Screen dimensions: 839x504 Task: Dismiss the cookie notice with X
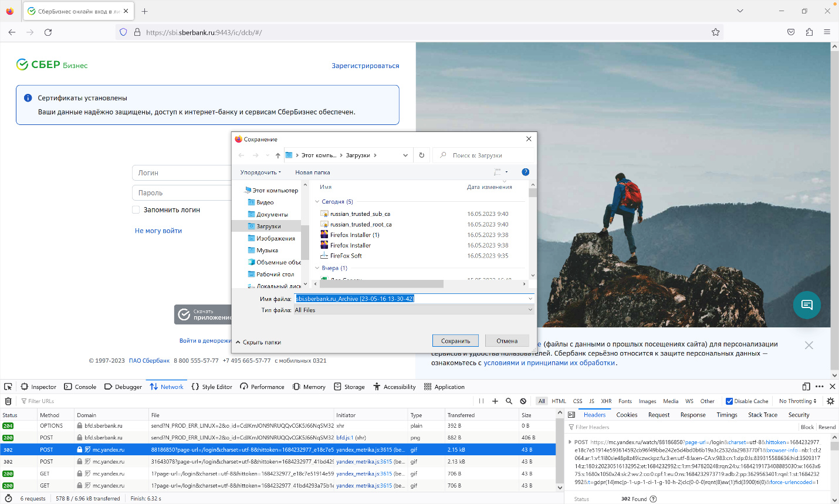809,345
